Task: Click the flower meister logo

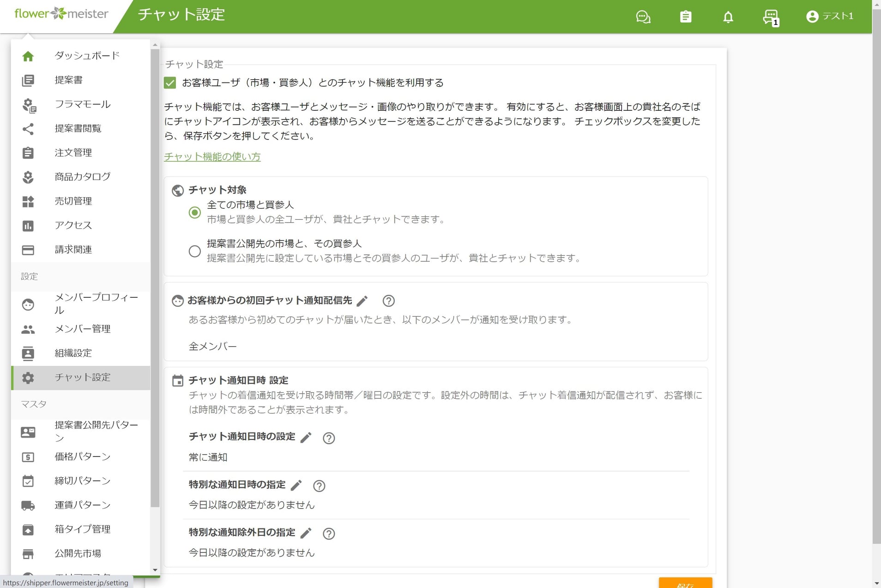Action: (x=61, y=14)
